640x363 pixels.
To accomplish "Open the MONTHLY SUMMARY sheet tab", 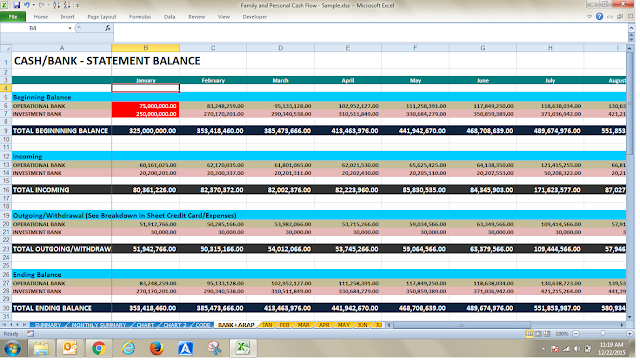I will (x=99, y=325).
